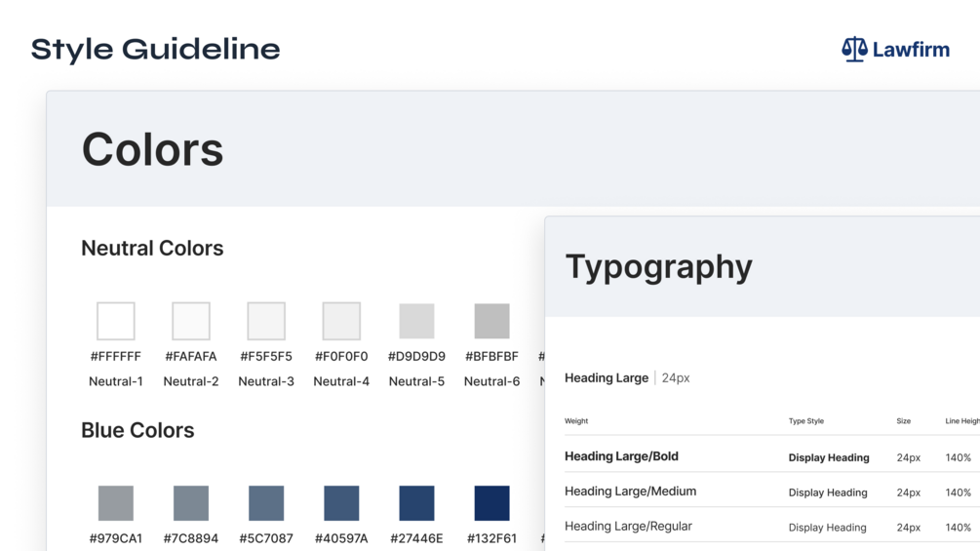The image size is (980, 551).
Task: Pick the #FAFAFA Neutral-2 swatch
Action: [191, 321]
